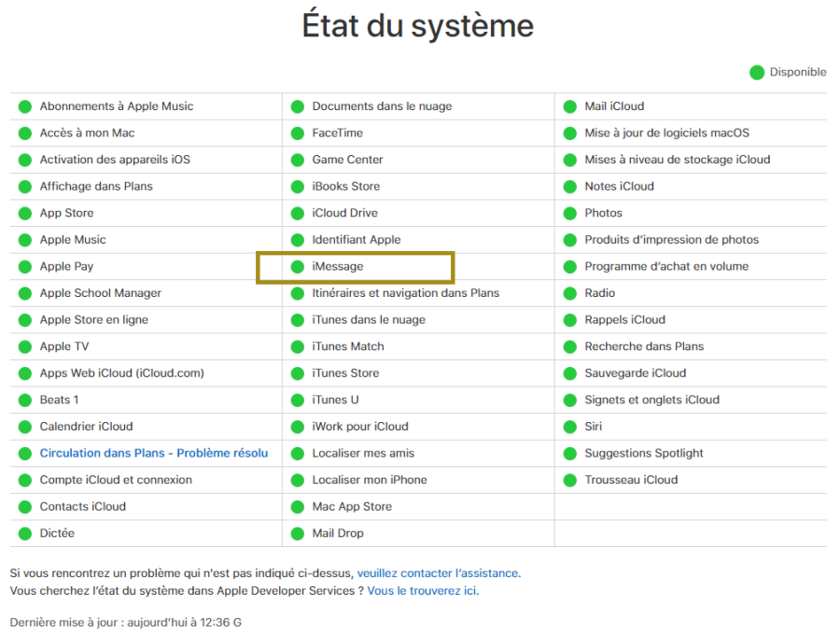840x633 pixels.
Task: Open the Circulation dans Plans - Problème résolu link
Action: point(154,454)
